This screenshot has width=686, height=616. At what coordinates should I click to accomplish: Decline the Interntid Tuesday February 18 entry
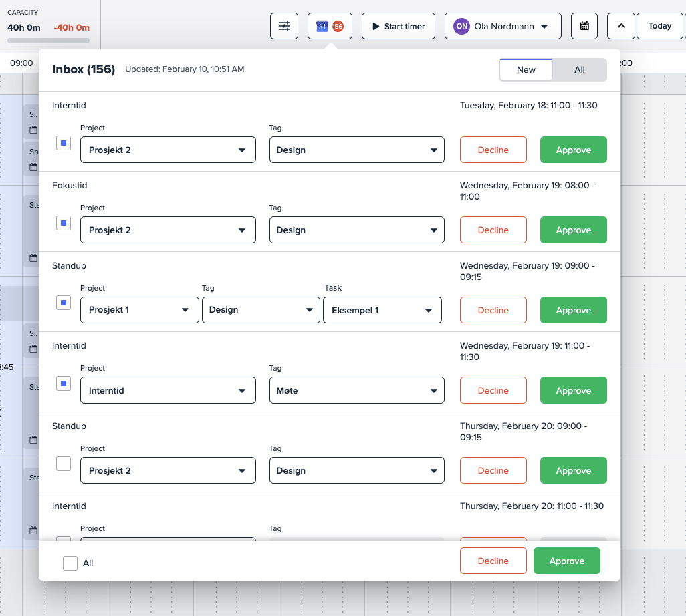[x=493, y=150]
